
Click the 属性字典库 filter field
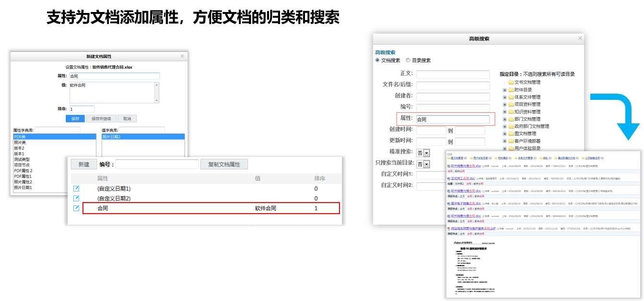(58, 130)
